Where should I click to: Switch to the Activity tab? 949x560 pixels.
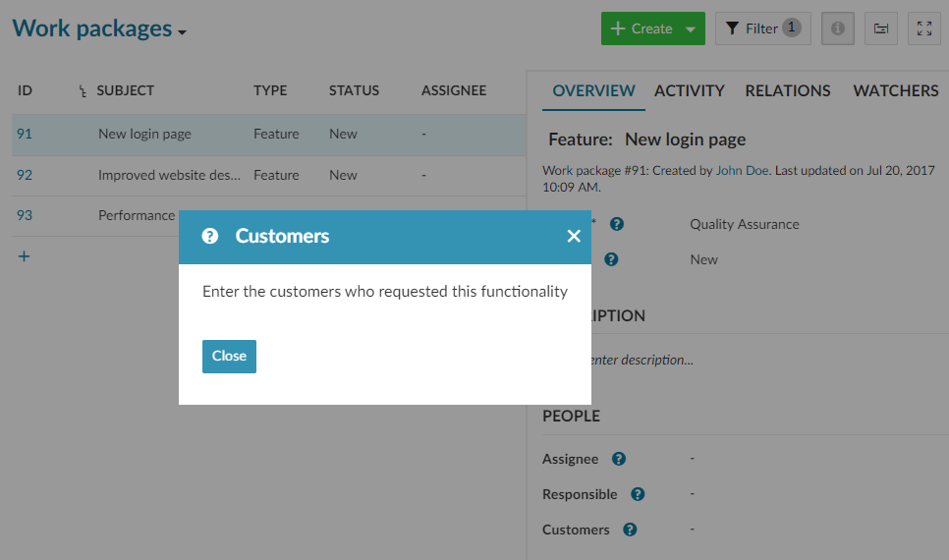[689, 90]
